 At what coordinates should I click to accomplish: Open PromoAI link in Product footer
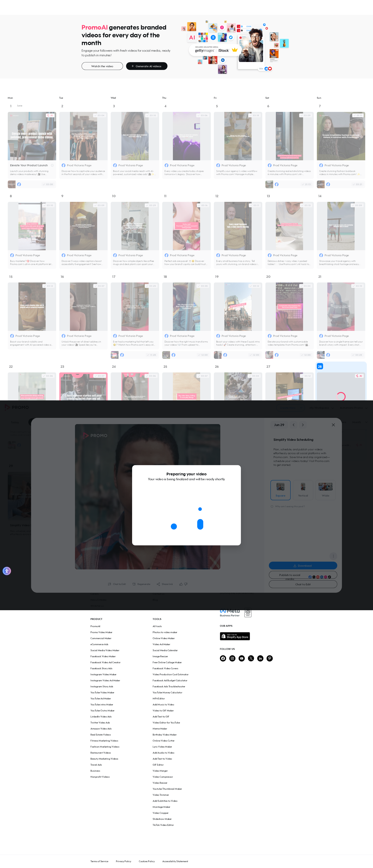tap(95, 626)
